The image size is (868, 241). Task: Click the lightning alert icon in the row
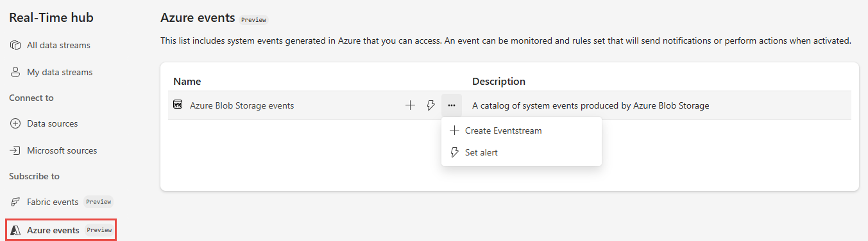(430, 105)
